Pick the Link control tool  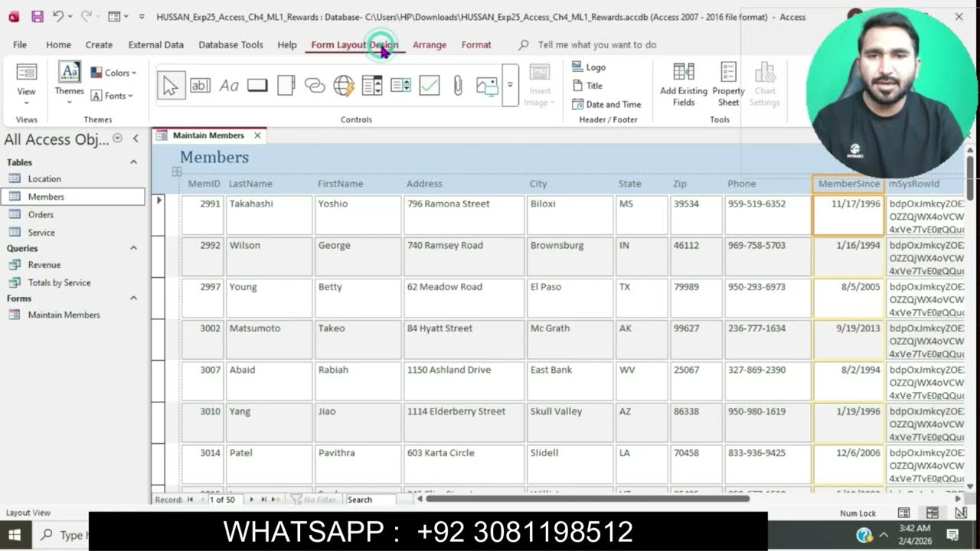coord(315,86)
